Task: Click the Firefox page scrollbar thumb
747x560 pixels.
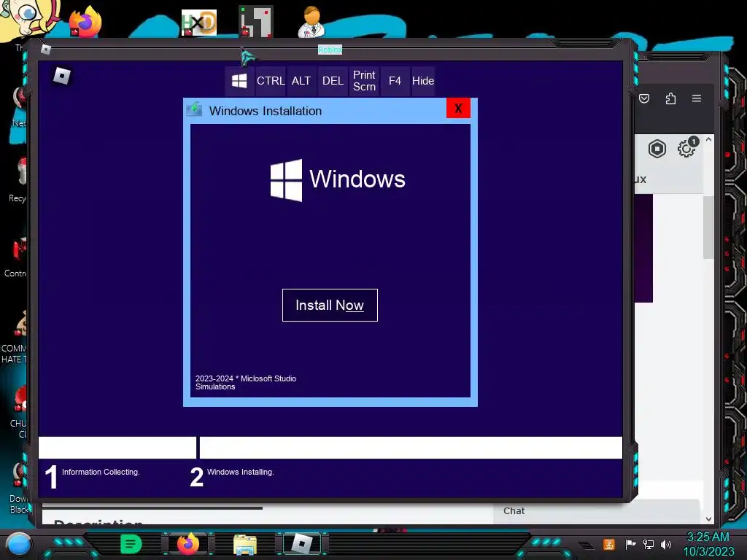Action: click(x=708, y=227)
